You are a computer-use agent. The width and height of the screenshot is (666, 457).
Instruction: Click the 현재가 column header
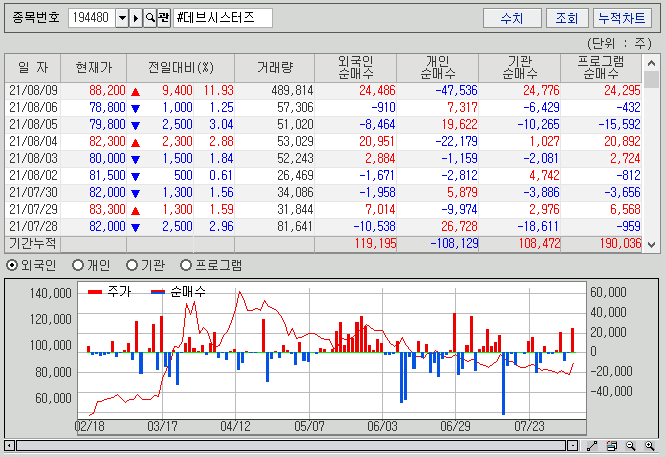(93, 68)
